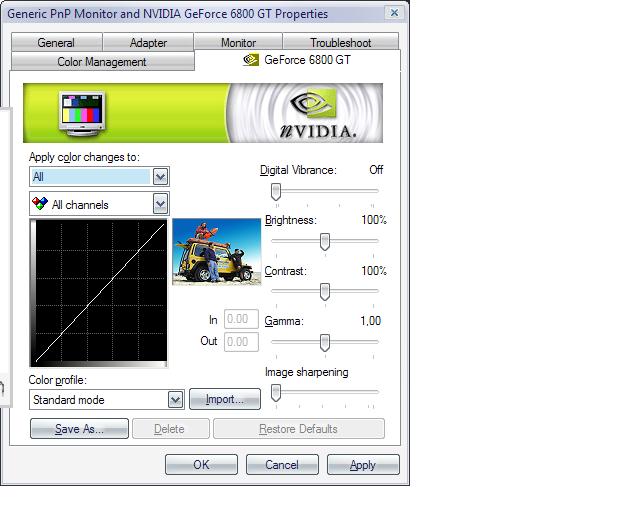Open the Adapter tab

(x=148, y=42)
